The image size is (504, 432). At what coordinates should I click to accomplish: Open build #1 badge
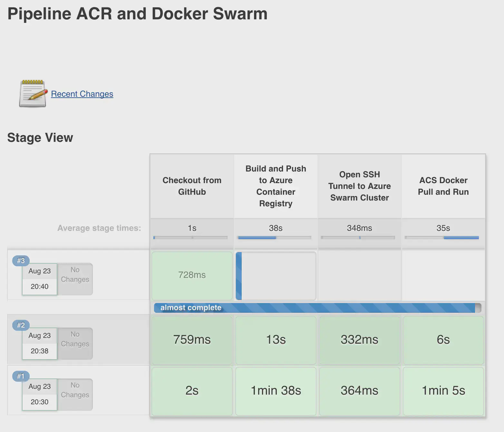[x=21, y=376]
